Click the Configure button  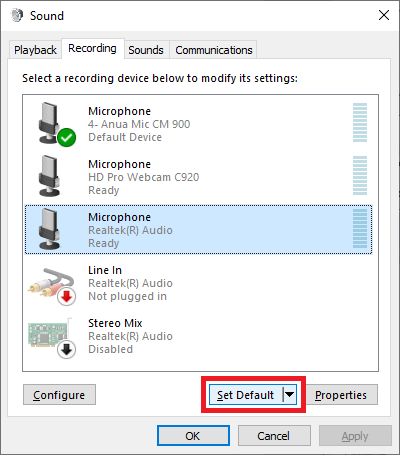(x=59, y=395)
